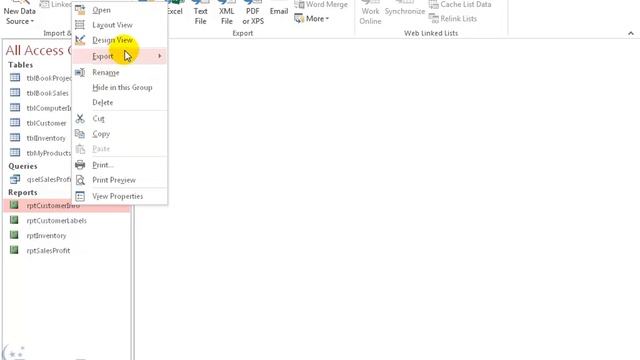
Task: Click the All Access Objects title
Action: (x=38, y=50)
